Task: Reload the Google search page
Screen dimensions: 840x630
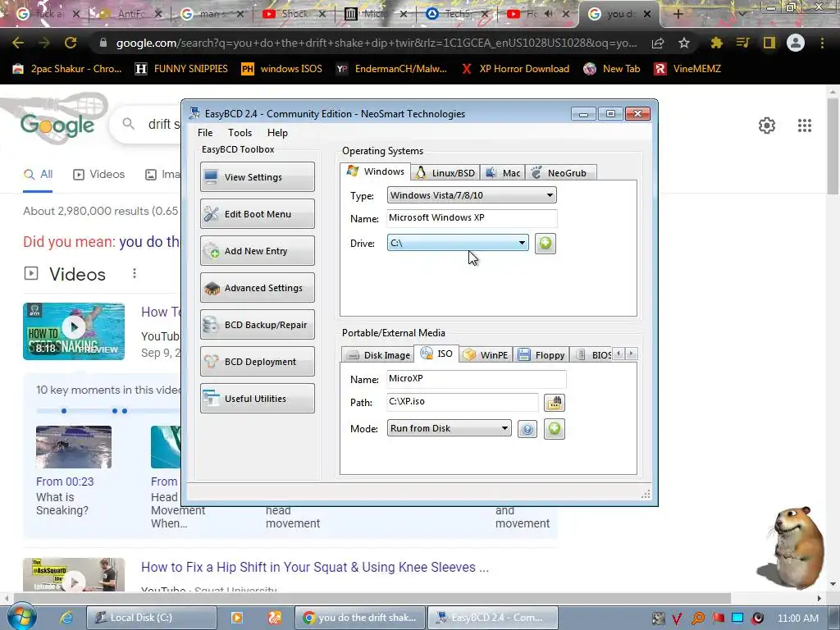Action: [x=71, y=43]
